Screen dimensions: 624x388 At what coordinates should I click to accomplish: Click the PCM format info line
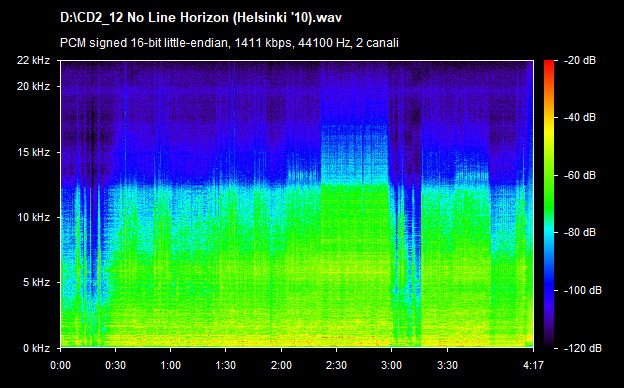pyautogui.click(x=229, y=43)
